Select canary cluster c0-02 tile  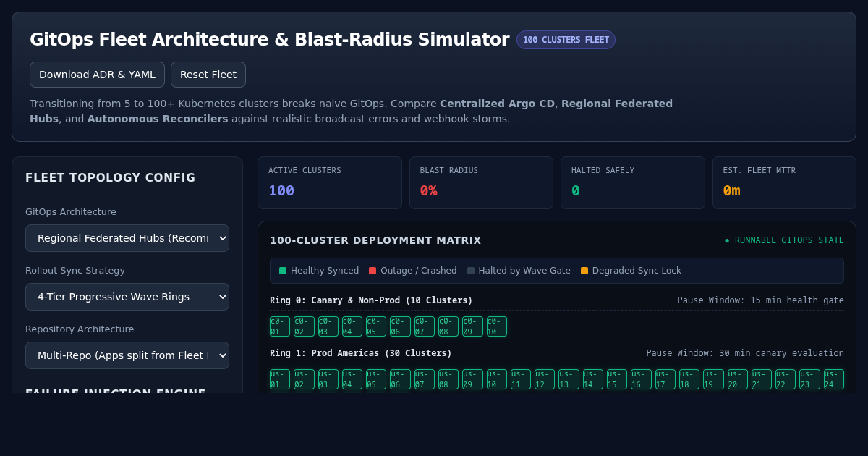[x=304, y=326]
